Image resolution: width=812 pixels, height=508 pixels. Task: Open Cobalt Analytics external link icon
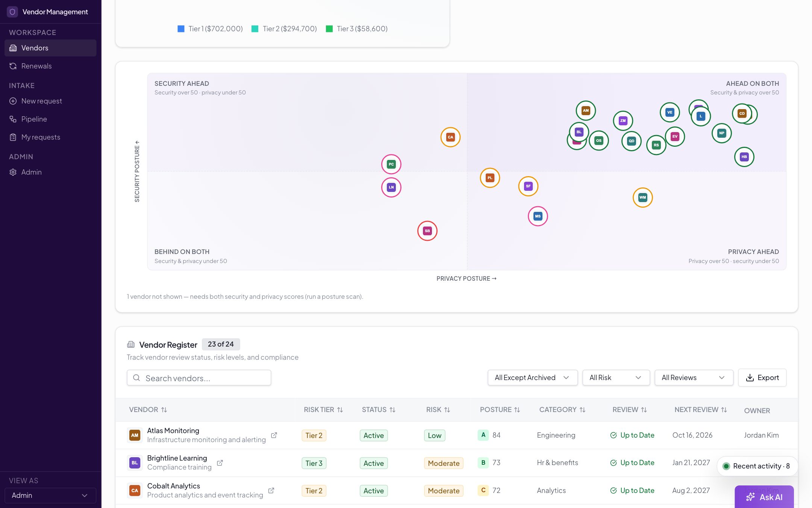click(271, 491)
